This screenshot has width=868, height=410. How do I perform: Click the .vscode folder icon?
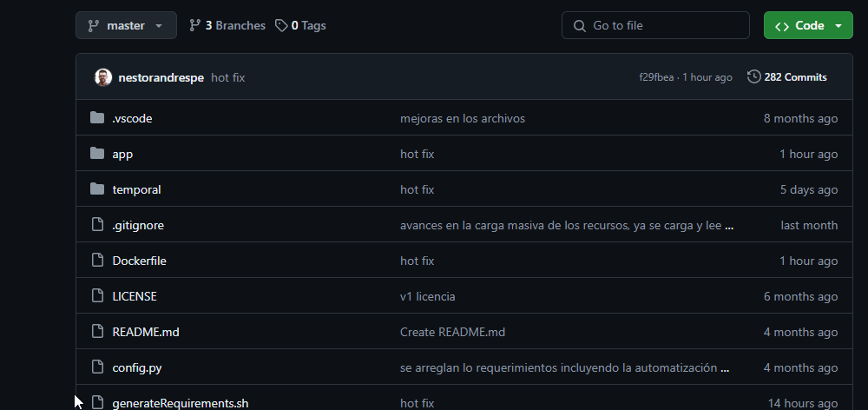click(x=97, y=118)
